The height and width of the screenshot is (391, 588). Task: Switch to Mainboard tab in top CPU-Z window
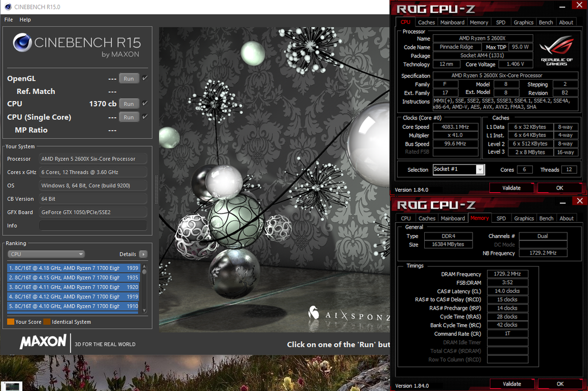(452, 22)
